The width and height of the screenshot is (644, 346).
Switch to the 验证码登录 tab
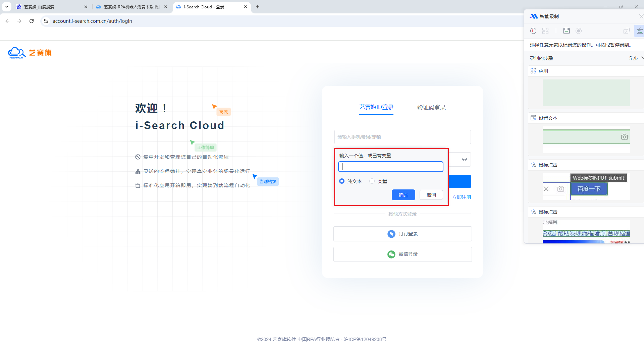point(431,107)
